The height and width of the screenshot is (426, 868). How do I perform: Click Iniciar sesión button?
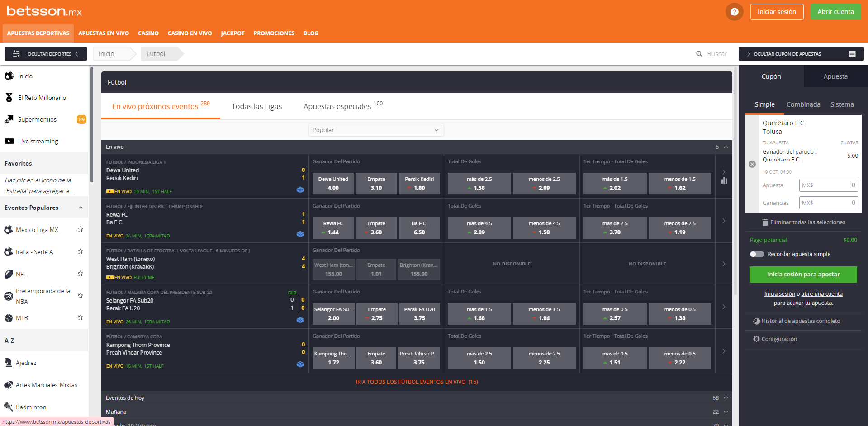pos(777,12)
